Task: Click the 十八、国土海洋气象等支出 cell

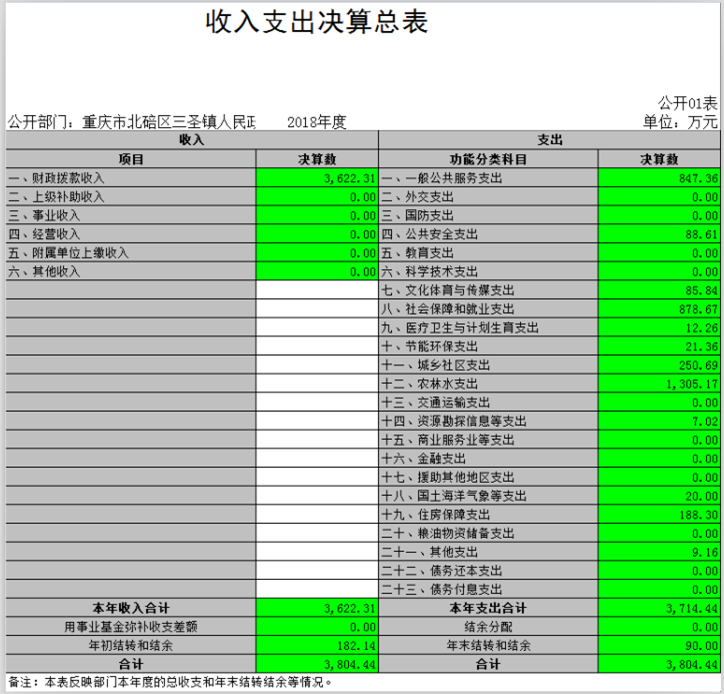Action: [x=488, y=496]
